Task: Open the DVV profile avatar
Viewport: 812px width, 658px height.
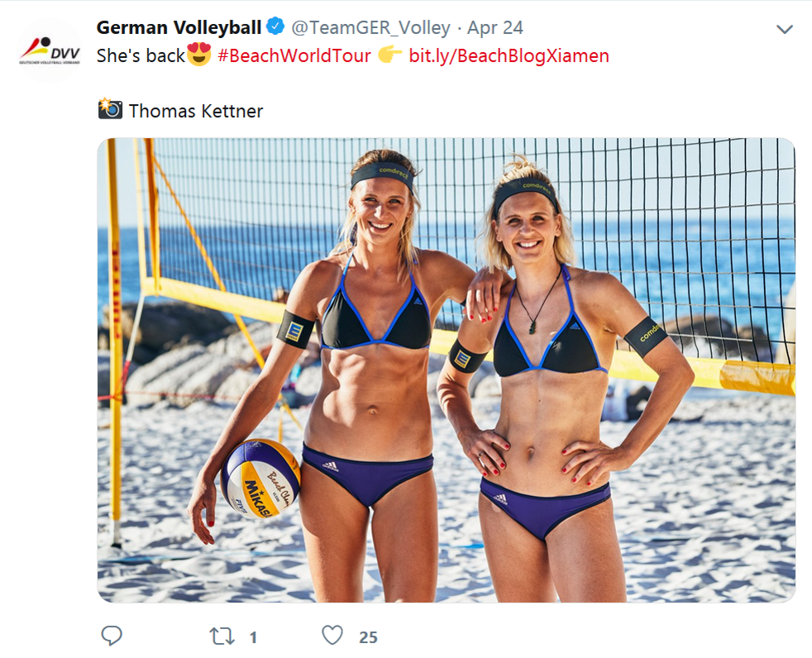Action: (50, 50)
